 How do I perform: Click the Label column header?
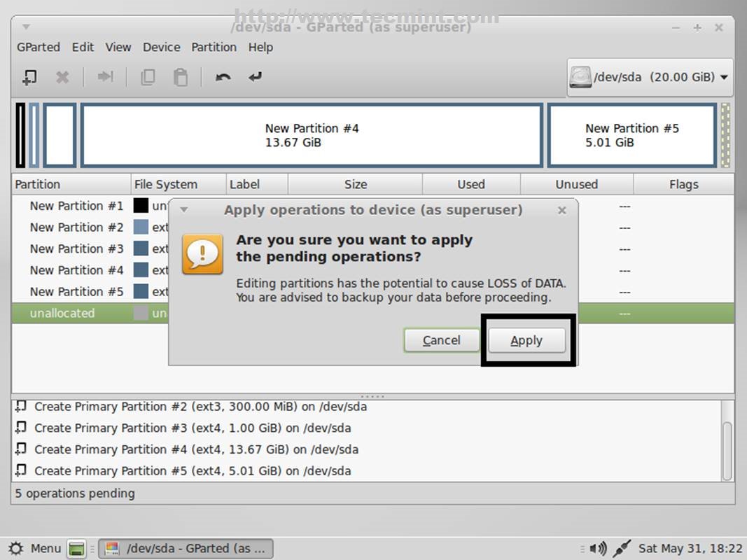pyautogui.click(x=257, y=184)
